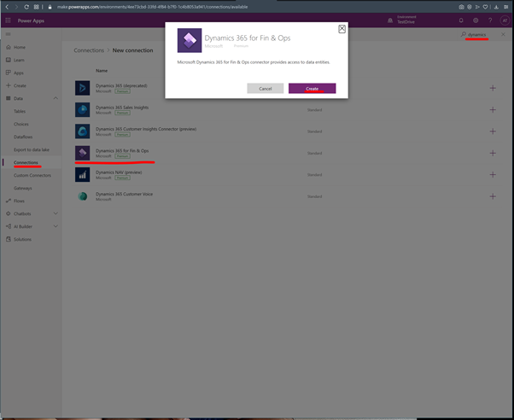Click the heart bookmark icon in browser

pos(485,7)
